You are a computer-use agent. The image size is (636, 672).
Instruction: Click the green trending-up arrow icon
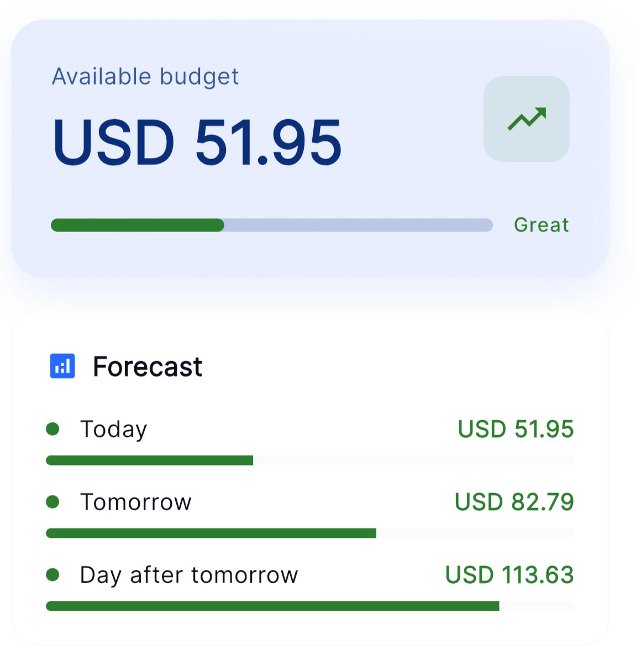coord(527,119)
